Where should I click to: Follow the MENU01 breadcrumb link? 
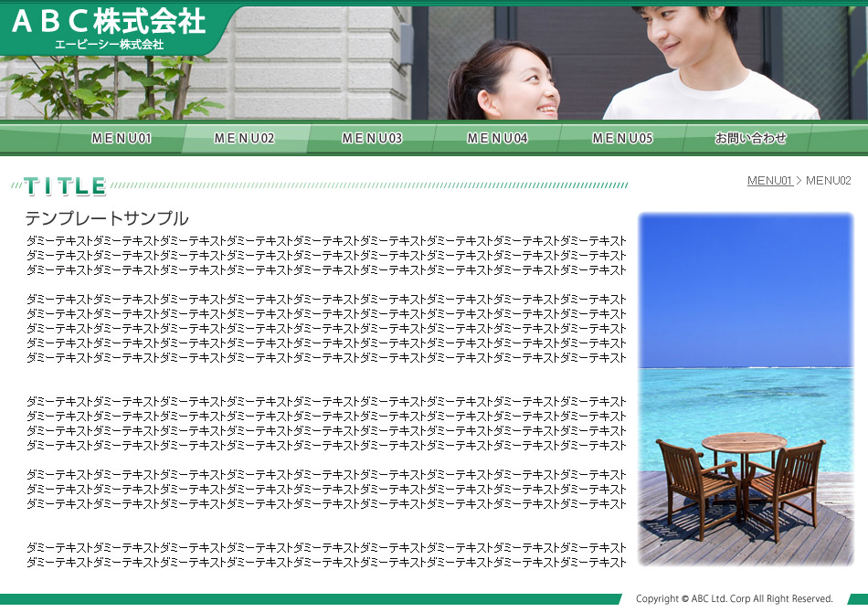(769, 180)
